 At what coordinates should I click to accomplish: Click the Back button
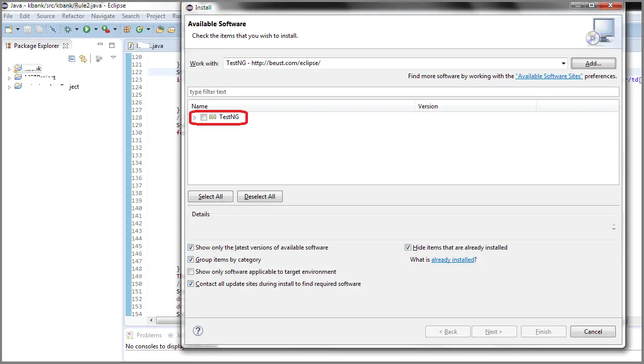tap(448, 332)
